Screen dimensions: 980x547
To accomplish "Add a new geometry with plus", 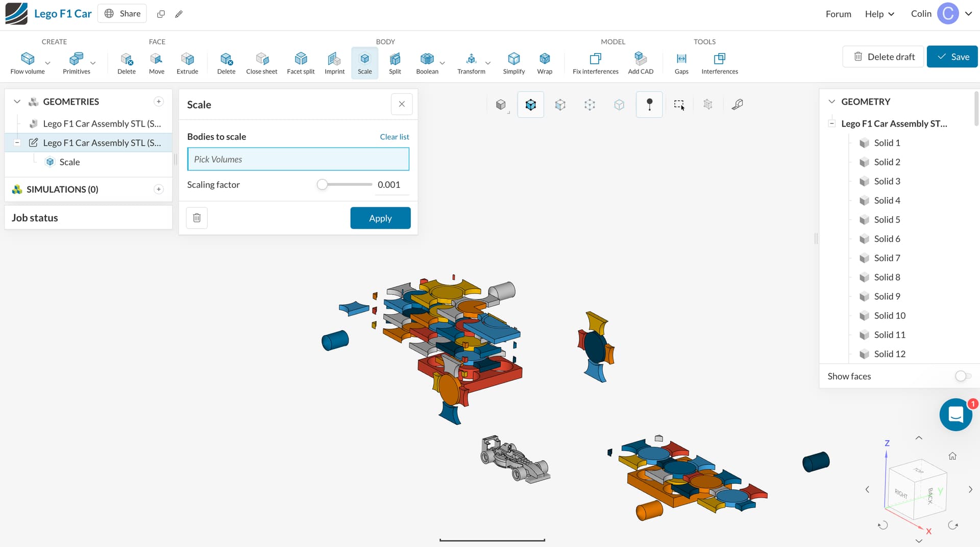I will 159,102.
